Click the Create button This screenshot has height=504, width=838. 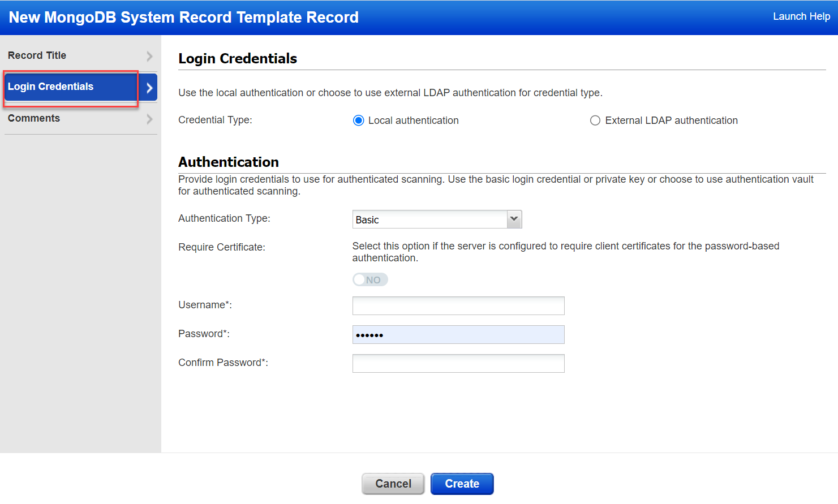(462, 484)
